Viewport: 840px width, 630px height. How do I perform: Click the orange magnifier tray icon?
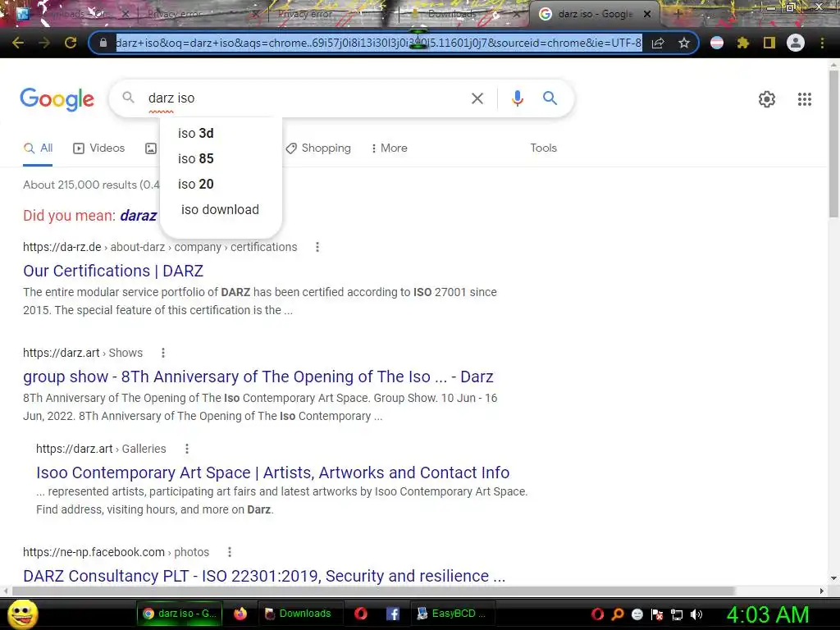pyautogui.click(x=617, y=614)
